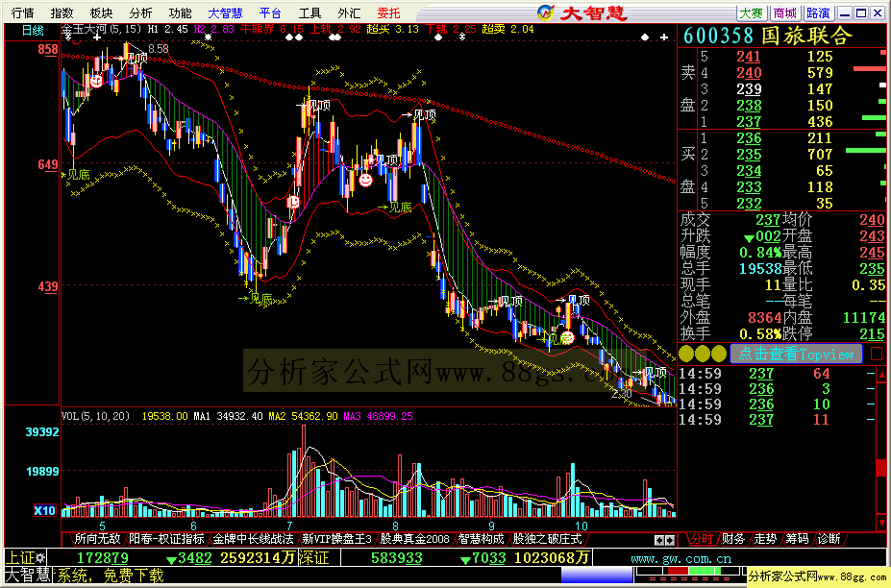Select the 股独之破庄式 indicator tab
The width and height of the screenshot is (891, 588).
pyautogui.click(x=547, y=539)
